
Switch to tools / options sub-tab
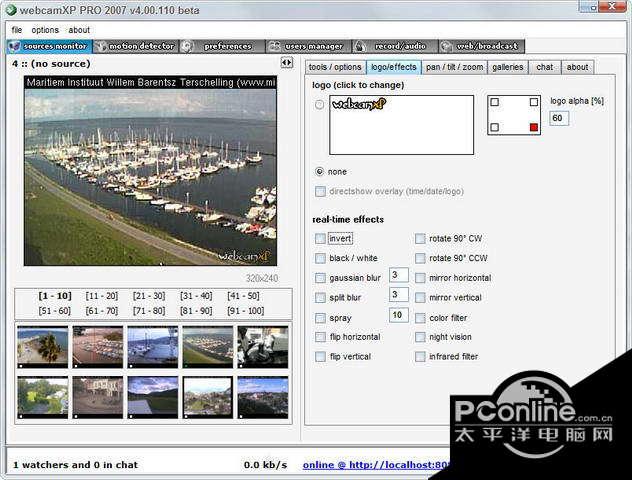click(x=335, y=67)
